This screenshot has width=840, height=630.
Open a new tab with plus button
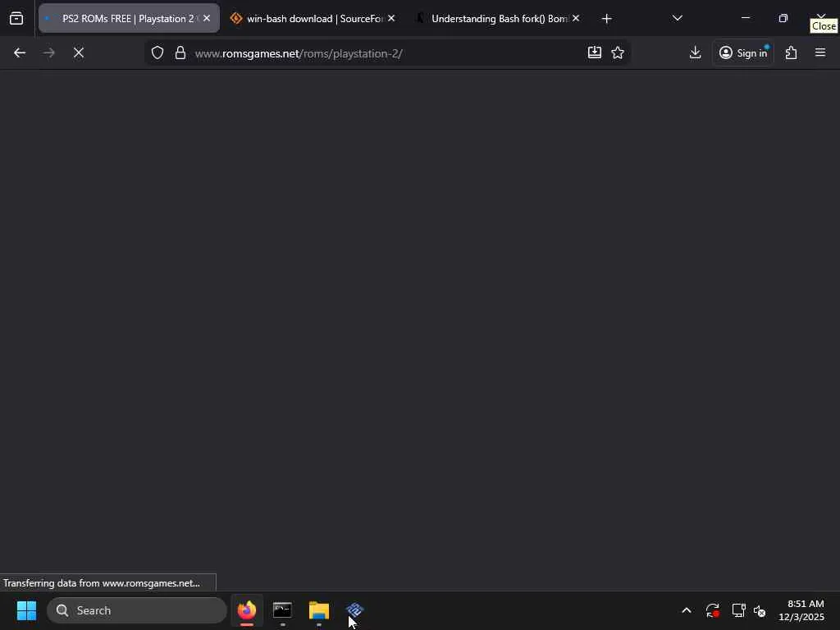(x=607, y=19)
